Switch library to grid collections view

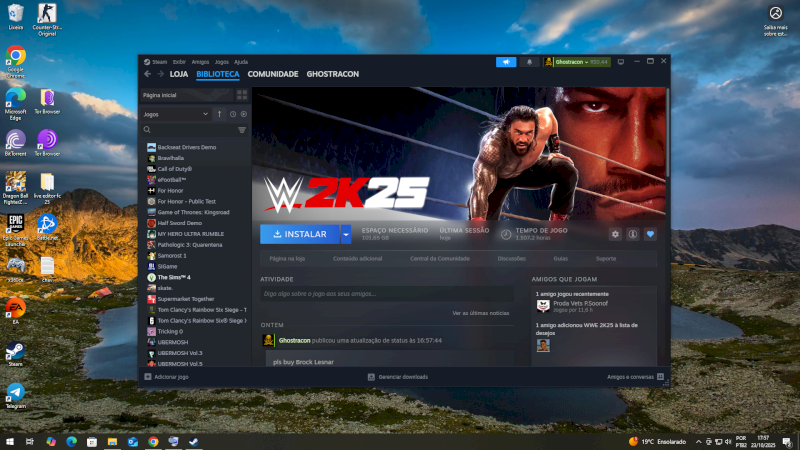point(242,95)
